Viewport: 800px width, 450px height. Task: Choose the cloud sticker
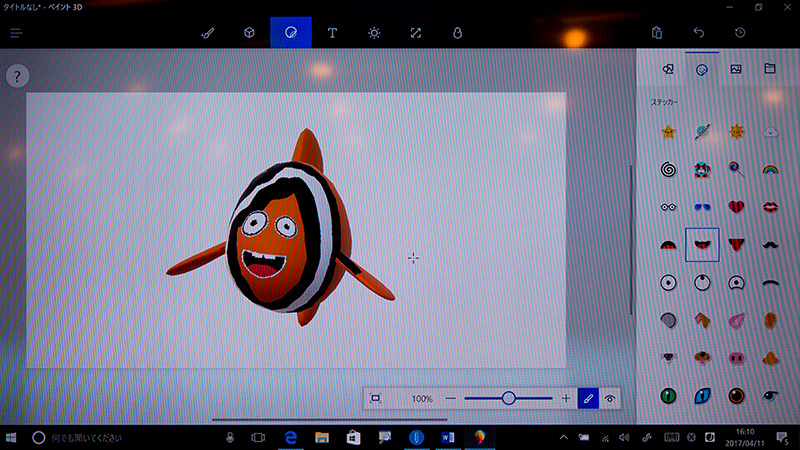[x=770, y=133]
